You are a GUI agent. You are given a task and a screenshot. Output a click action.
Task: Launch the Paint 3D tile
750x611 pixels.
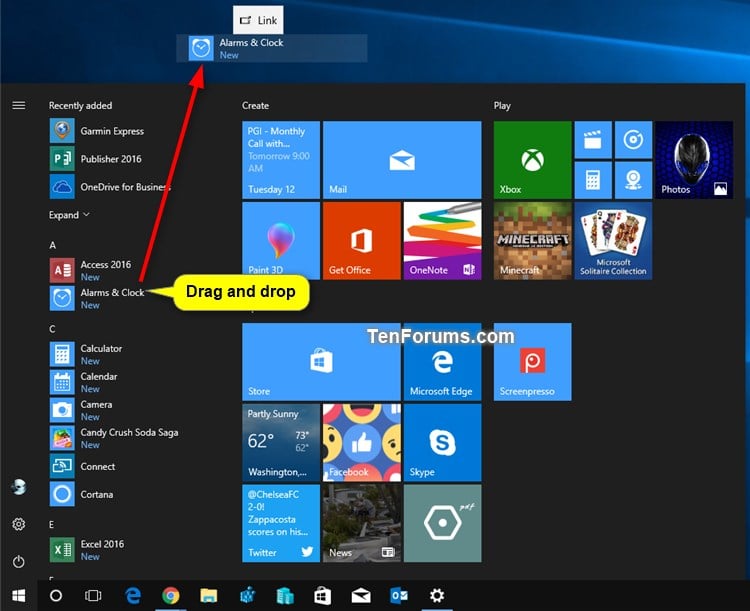[281, 241]
